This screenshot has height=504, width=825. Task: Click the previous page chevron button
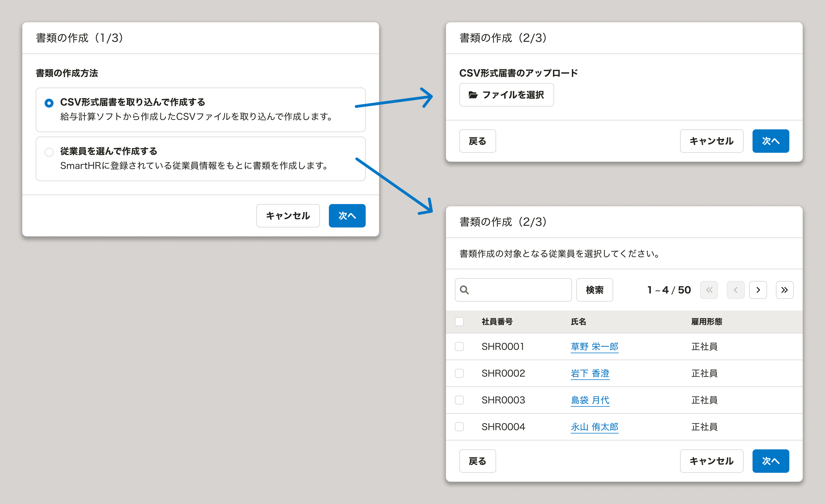[x=735, y=290]
